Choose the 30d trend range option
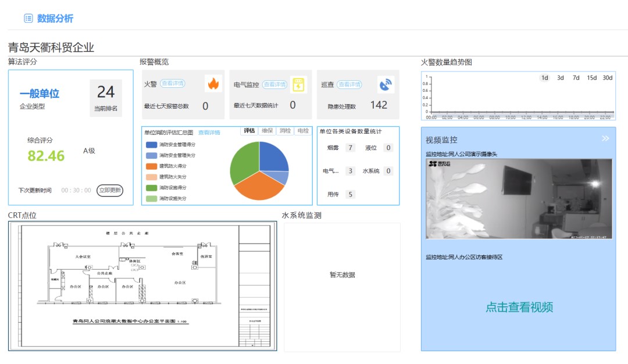 click(607, 78)
